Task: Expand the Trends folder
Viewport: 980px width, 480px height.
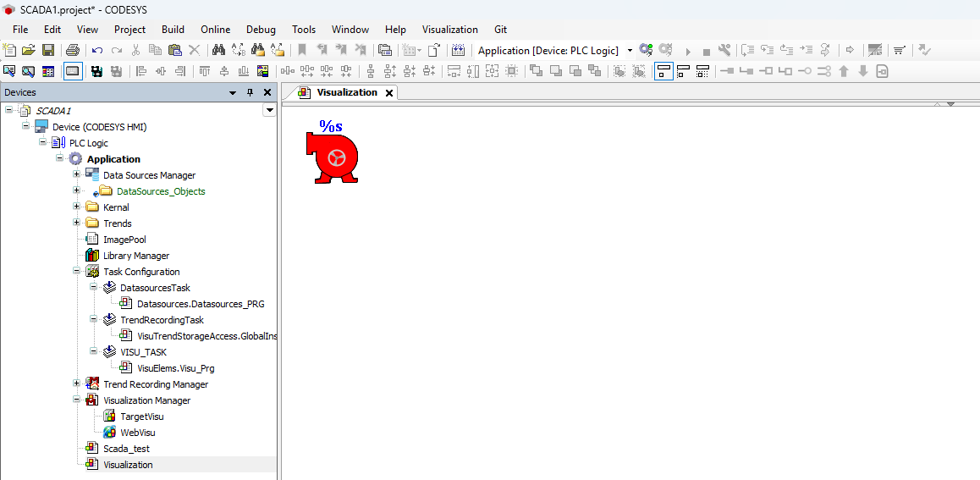Action: (76, 223)
